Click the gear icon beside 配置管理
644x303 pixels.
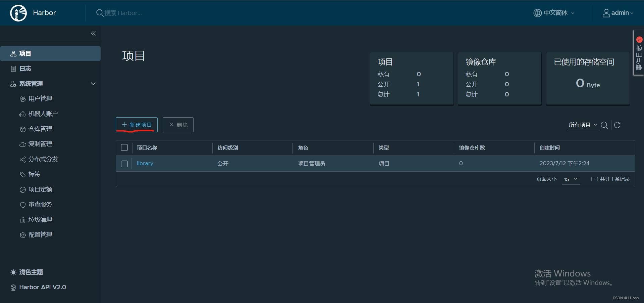pos(22,235)
